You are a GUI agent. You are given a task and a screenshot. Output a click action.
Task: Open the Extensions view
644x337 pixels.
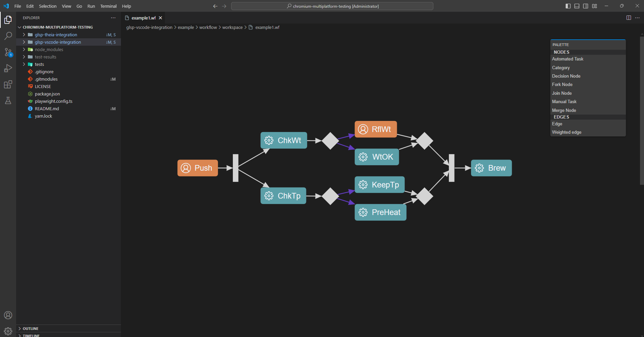pyautogui.click(x=8, y=84)
